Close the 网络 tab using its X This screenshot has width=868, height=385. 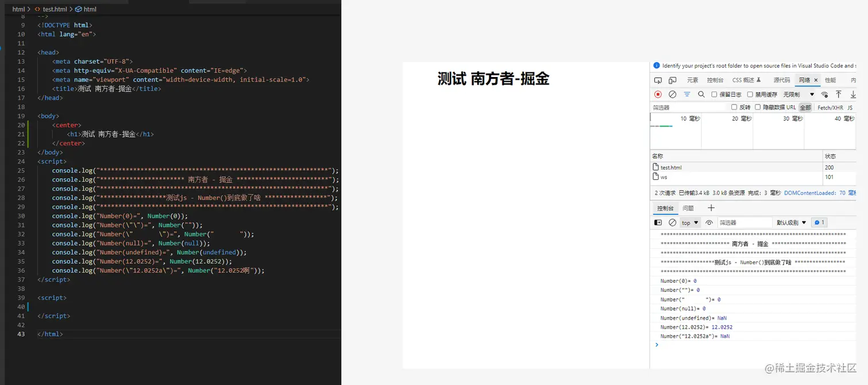pyautogui.click(x=816, y=80)
